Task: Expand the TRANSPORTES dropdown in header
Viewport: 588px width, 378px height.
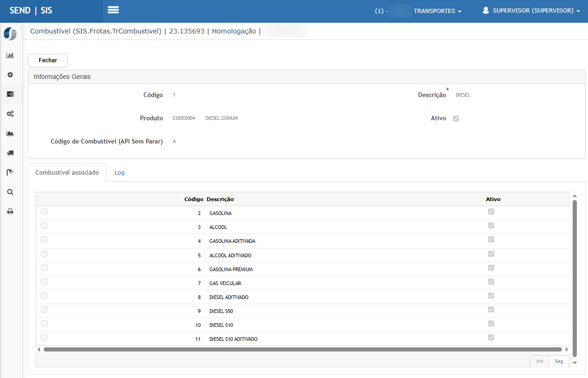Action: tap(437, 11)
